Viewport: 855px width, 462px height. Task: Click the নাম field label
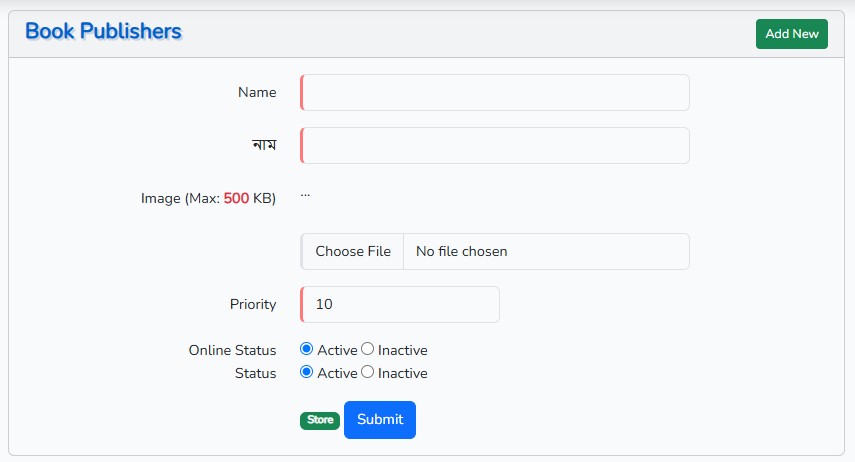point(264,145)
